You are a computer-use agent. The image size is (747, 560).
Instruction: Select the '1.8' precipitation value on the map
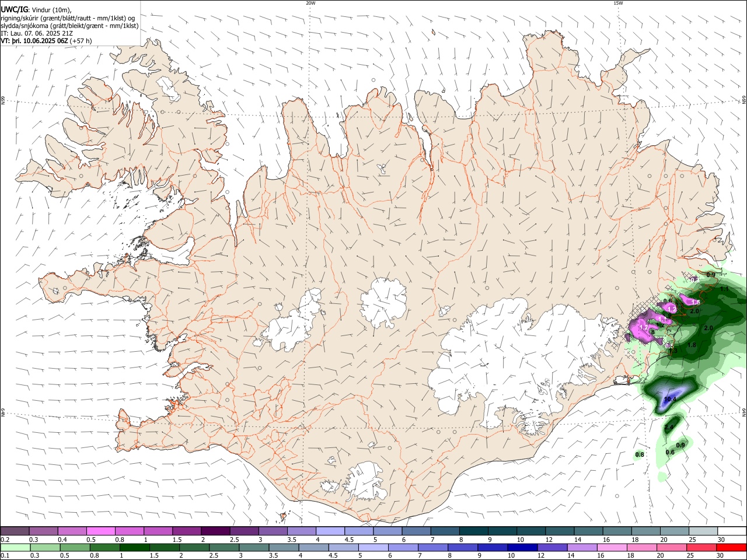692,345
